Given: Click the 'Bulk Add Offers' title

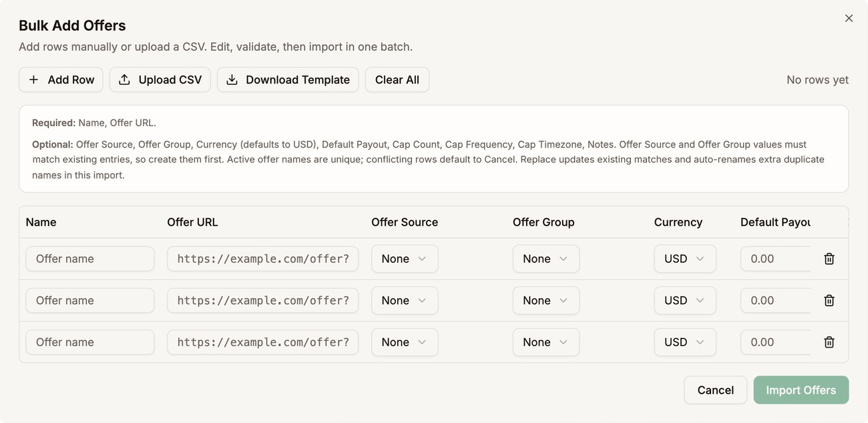Looking at the screenshot, I should point(72,25).
